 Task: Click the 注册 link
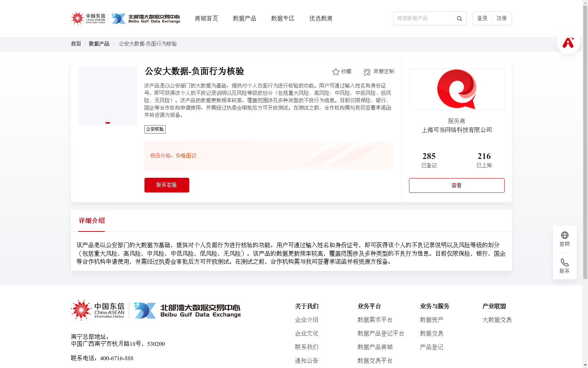click(x=502, y=18)
